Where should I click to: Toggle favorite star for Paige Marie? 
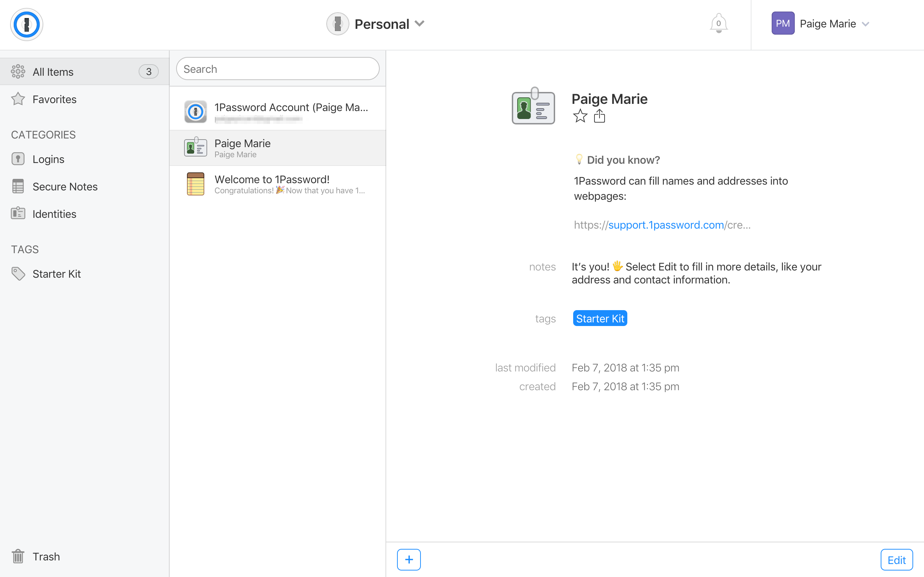click(x=580, y=116)
